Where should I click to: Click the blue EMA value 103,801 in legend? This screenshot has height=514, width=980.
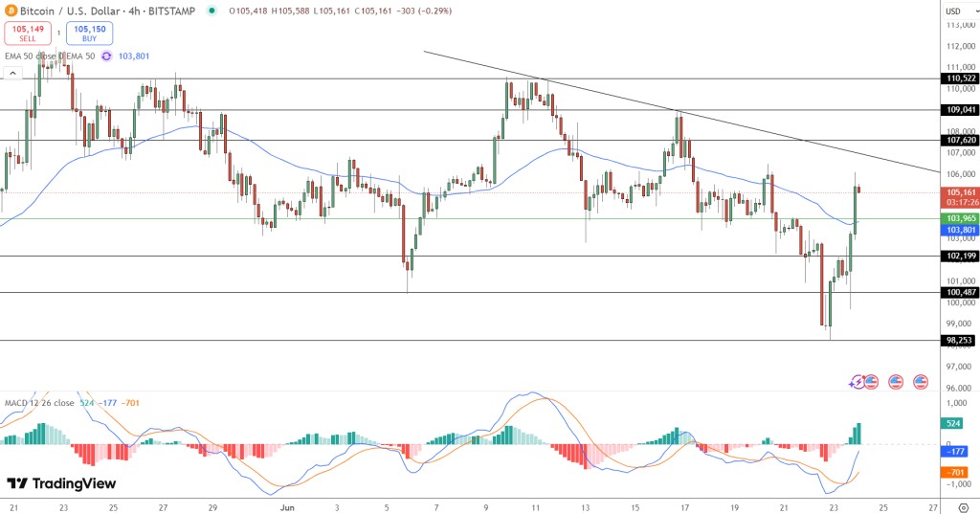point(134,56)
